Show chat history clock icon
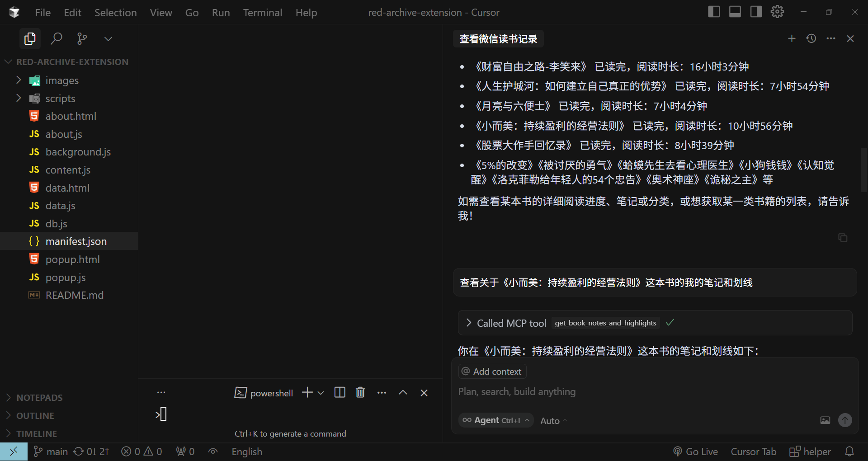868x461 pixels. (811, 39)
